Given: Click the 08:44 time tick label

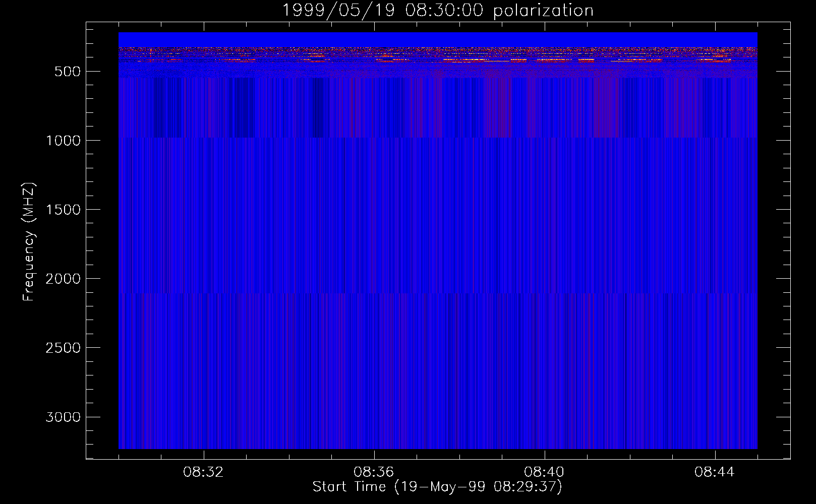Looking at the screenshot, I should 715,472.
